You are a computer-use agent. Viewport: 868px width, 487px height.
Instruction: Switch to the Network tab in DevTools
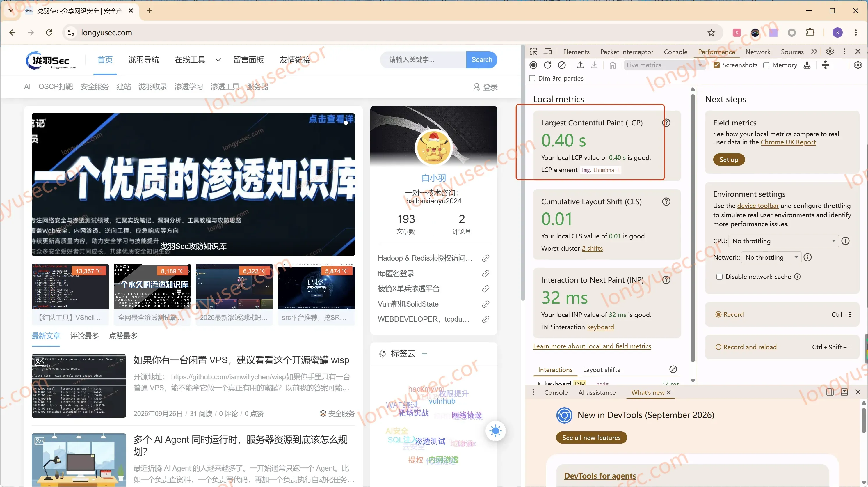[758, 52]
